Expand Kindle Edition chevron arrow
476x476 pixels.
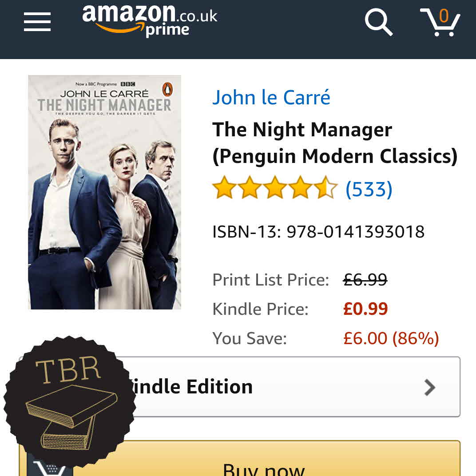click(429, 387)
